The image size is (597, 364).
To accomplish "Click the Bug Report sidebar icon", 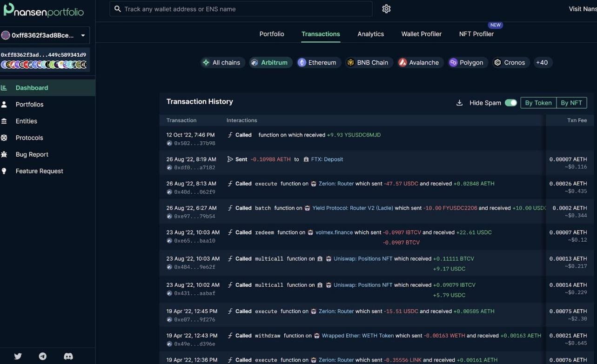I will (4, 154).
